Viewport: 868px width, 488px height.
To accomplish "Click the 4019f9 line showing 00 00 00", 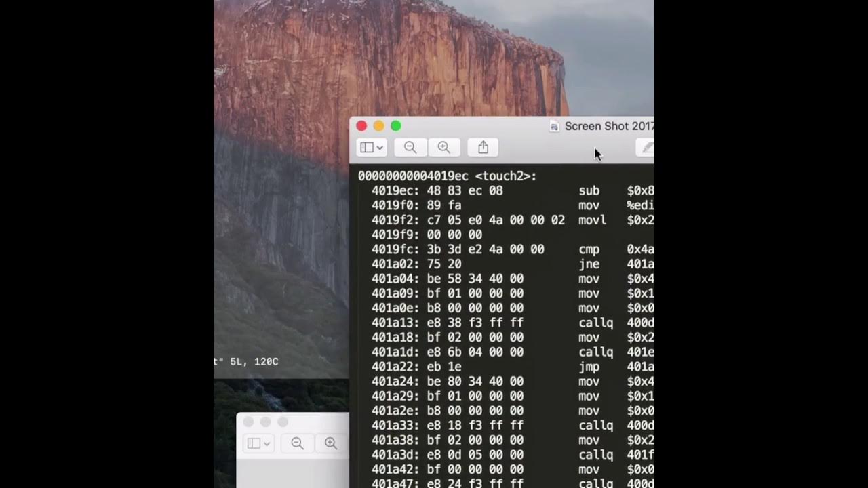I will 427,235.
